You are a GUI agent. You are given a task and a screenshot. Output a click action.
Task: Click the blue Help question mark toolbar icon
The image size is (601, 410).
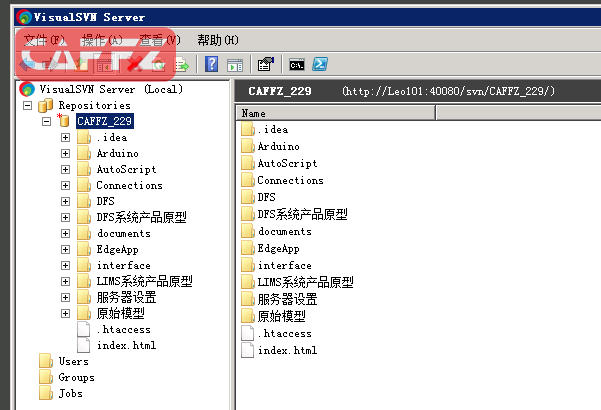tap(211, 65)
